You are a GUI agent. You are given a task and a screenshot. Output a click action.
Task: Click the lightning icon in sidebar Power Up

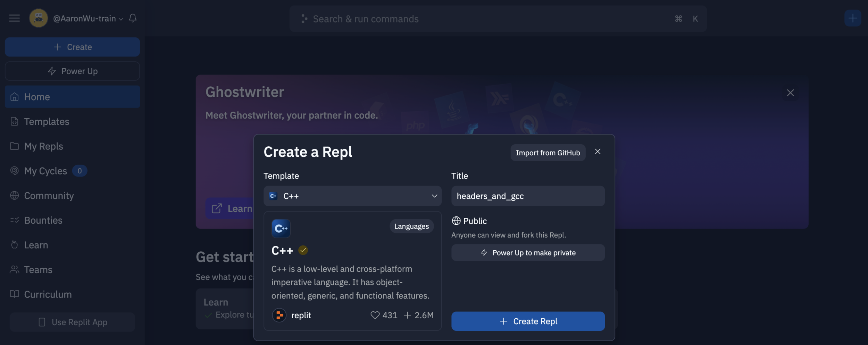coord(52,71)
